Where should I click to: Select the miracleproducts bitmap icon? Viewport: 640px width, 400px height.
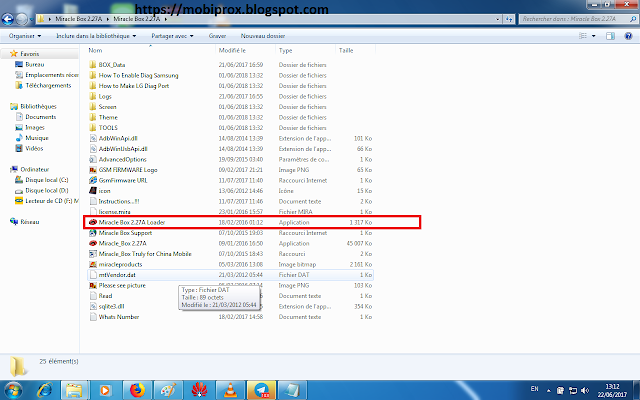click(x=93, y=264)
